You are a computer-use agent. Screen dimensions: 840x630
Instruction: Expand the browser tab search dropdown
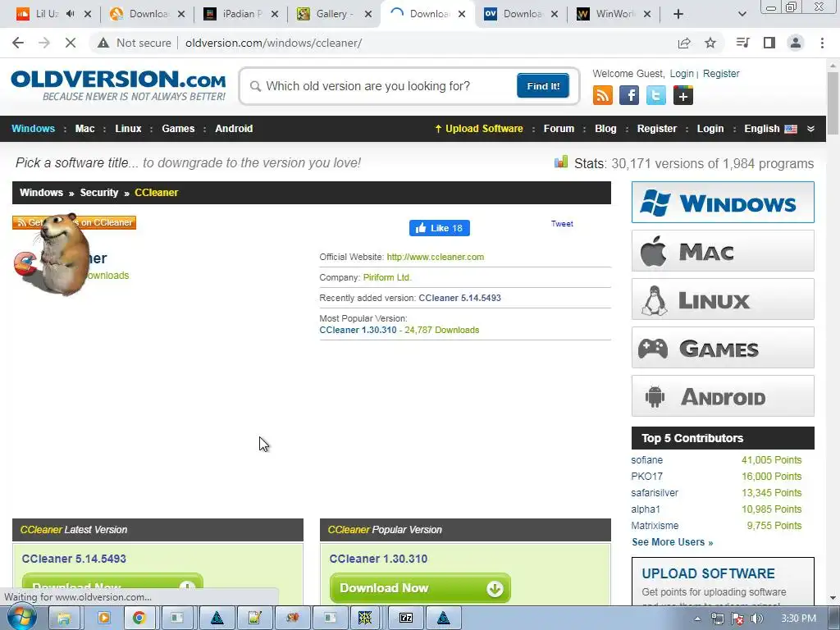(742, 14)
